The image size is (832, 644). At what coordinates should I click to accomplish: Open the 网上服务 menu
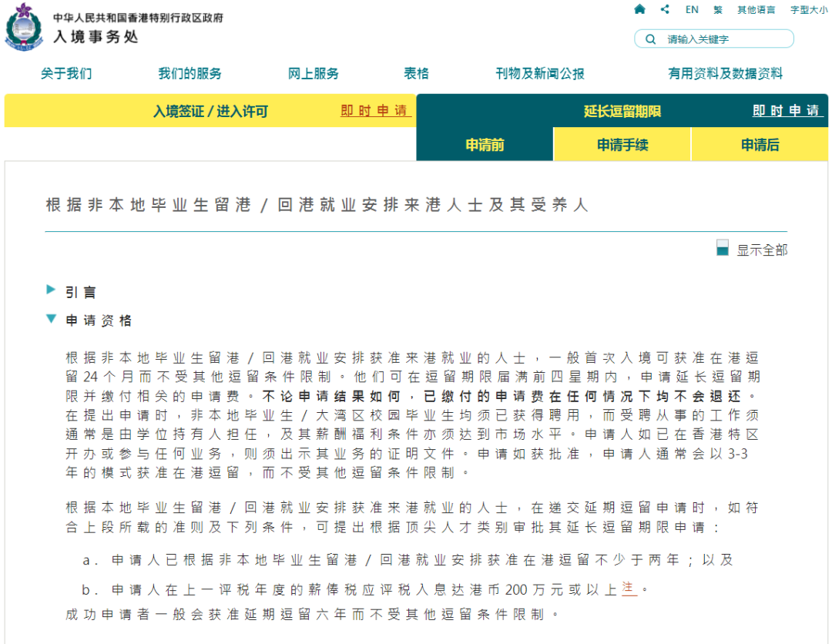(313, 74)
